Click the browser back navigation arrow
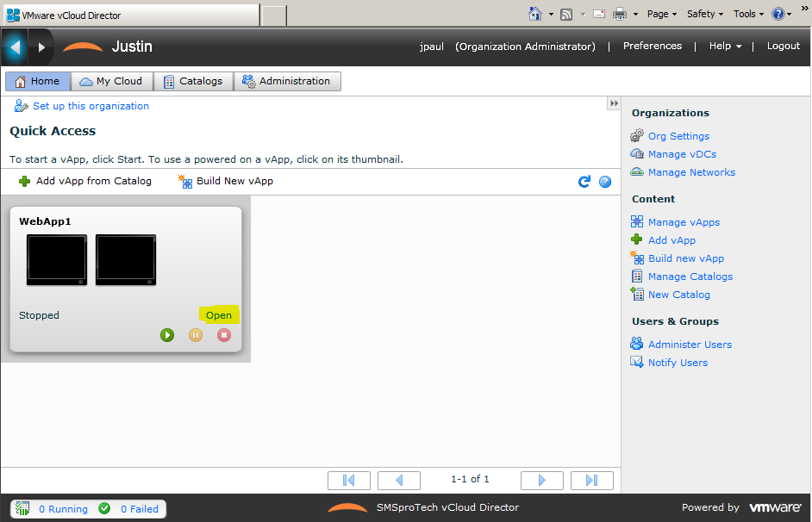The height and width of the screenshot is (522, 812). [15, 47]
